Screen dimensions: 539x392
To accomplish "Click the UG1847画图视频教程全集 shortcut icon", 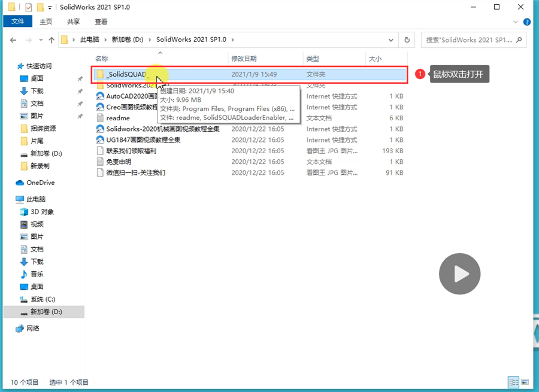I will (100, 140).
